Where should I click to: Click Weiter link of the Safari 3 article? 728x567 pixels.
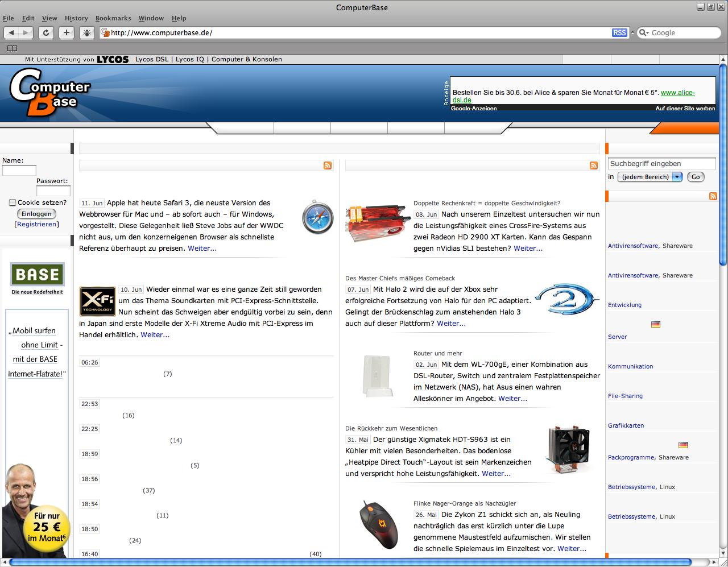[202, 248]
